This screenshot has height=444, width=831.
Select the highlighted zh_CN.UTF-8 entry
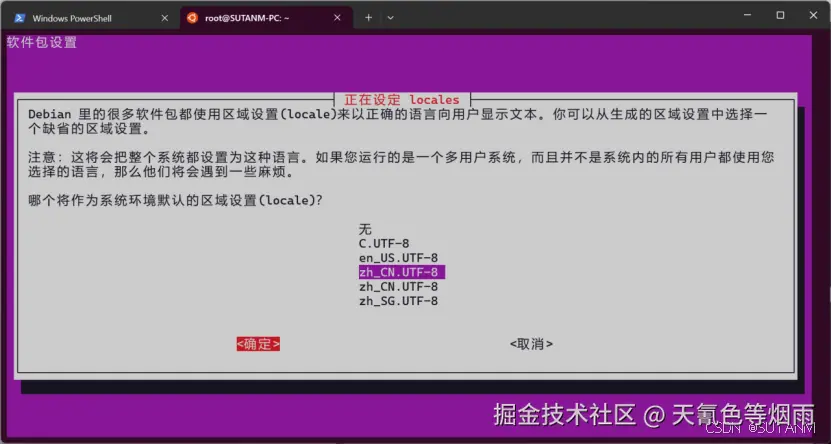(x=402, y=272)
